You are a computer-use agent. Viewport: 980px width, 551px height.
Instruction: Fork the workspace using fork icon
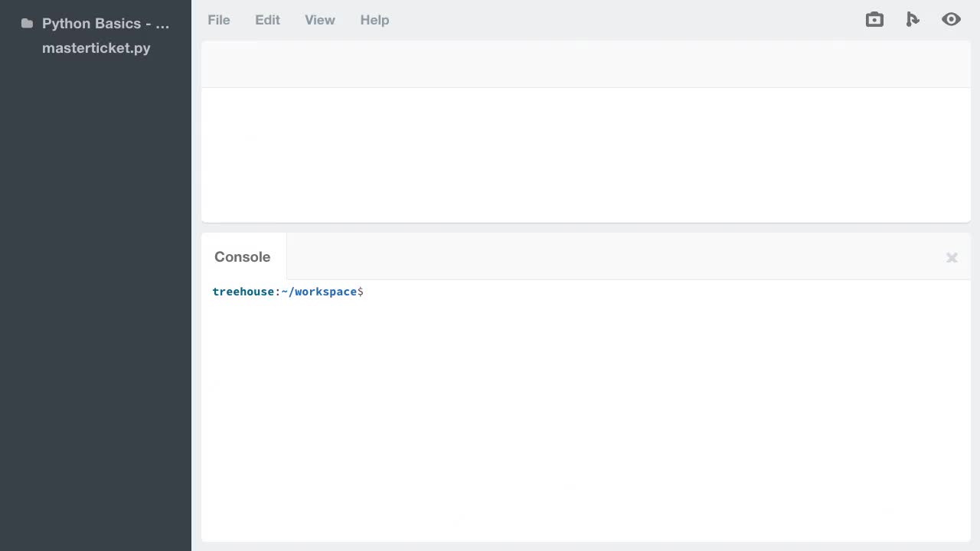pos(912,19)
